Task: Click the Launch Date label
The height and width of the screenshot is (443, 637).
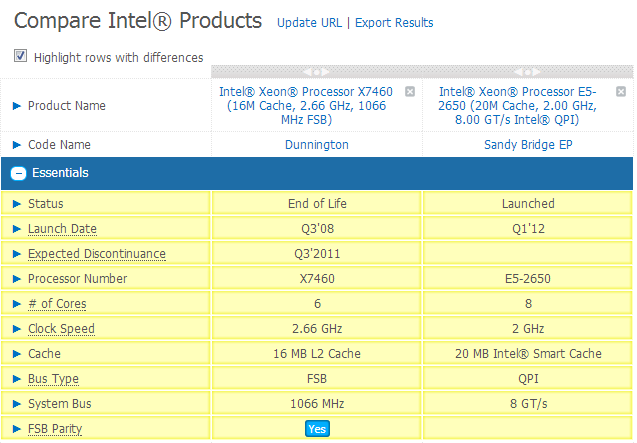Action: pos(62,229)
